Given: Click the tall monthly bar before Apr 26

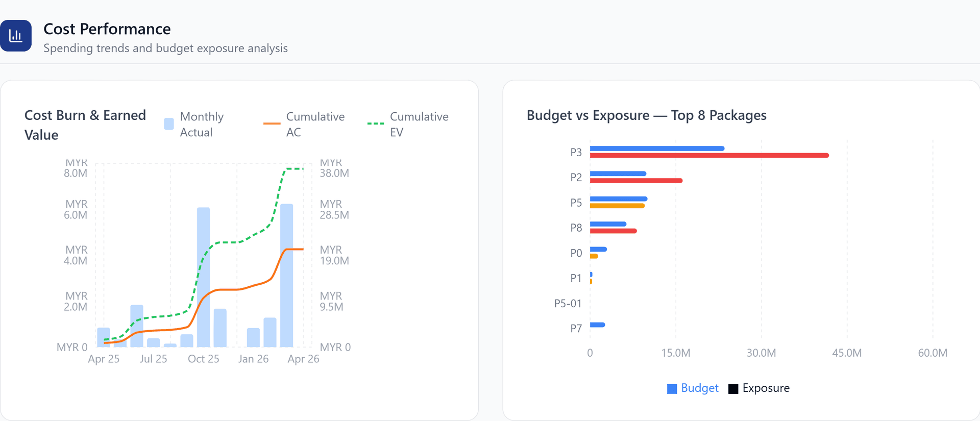Looking at the screenshot, I should click(x=287, y=276).
